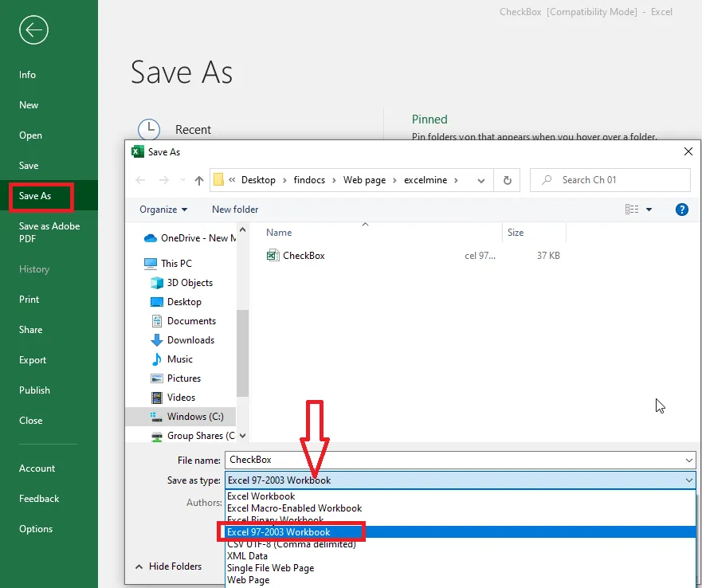Click the Recent clock icon
Image resolution: width=702 pixels, height=588 pixels.
149,129
